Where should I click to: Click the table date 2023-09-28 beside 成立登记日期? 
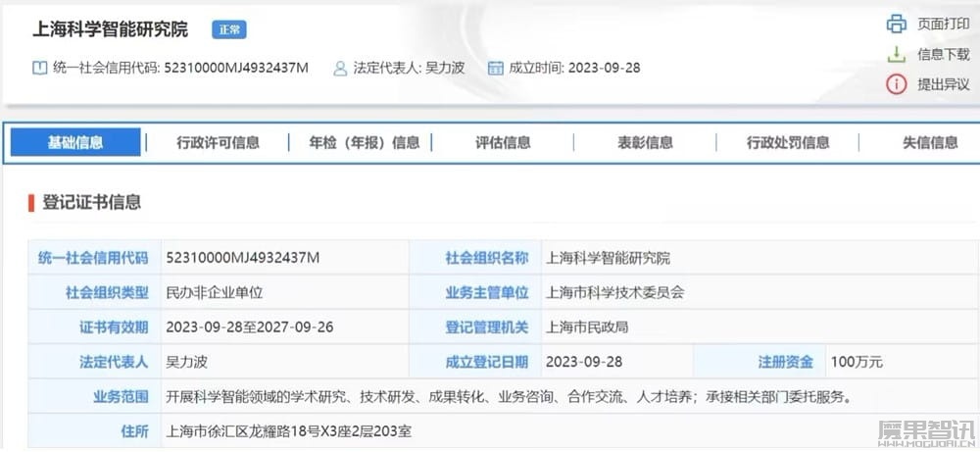click(584, 362)
